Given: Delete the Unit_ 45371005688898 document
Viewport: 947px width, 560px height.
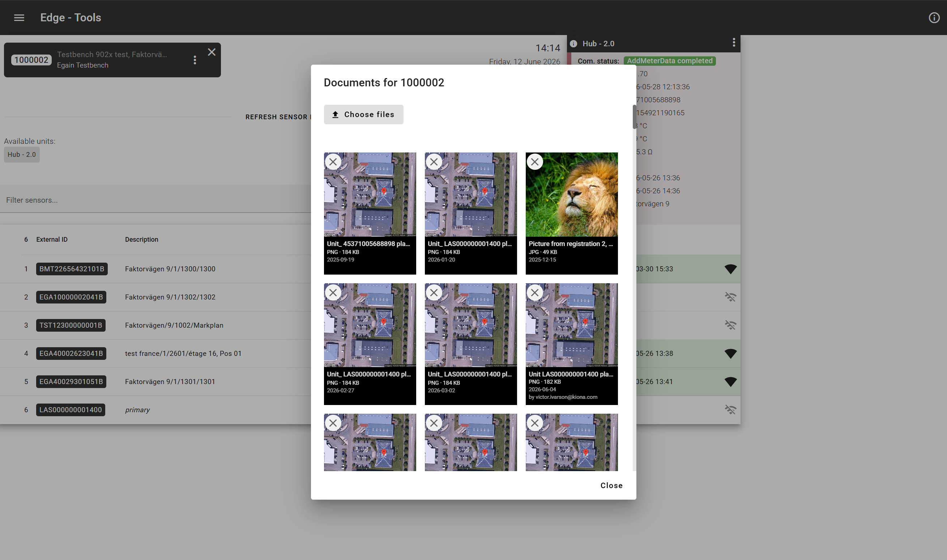Looking at the screenshot, I should point(333,162).
